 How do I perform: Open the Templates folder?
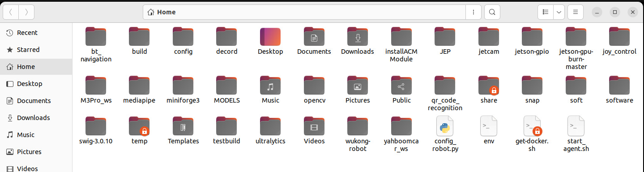[x=183, y=126]
